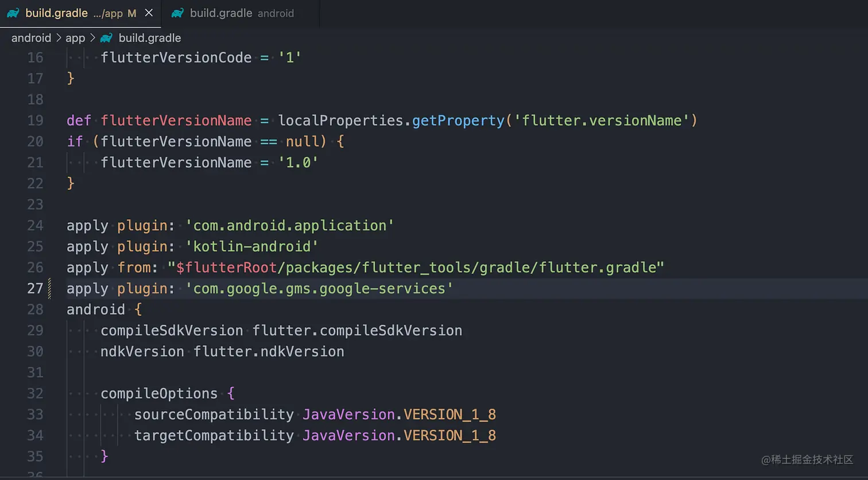The image size is (868, 480).
Task: Click getProperty on line 19
Action: [x=458, y=120]
